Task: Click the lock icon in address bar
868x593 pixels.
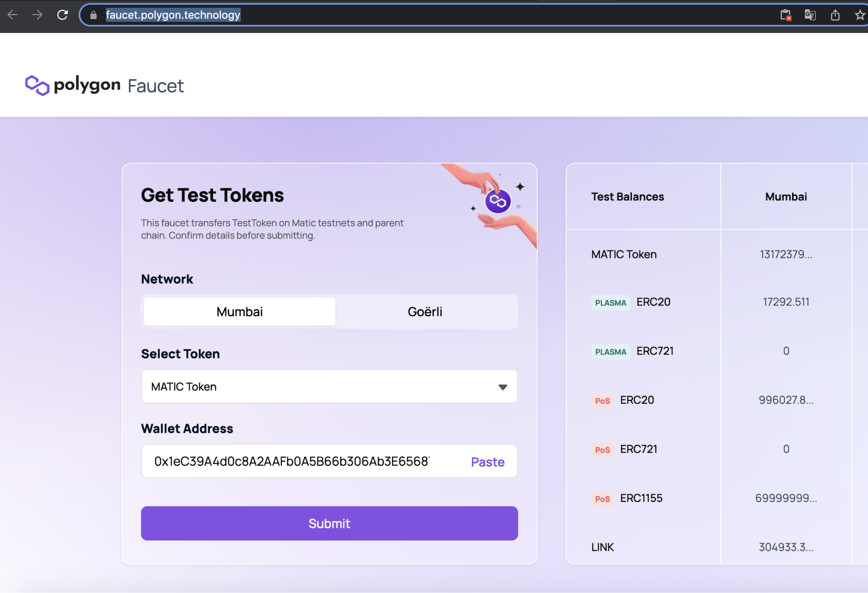Action: tap(93, 15)
